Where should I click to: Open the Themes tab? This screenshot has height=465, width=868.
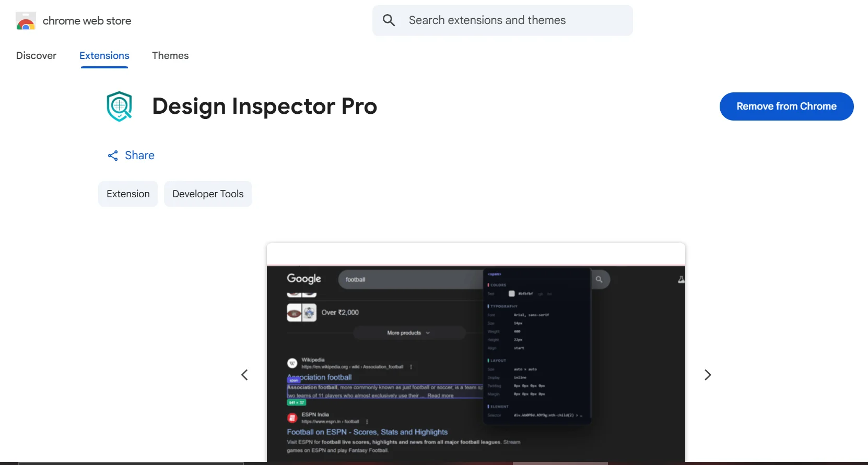tap(170, 55)
